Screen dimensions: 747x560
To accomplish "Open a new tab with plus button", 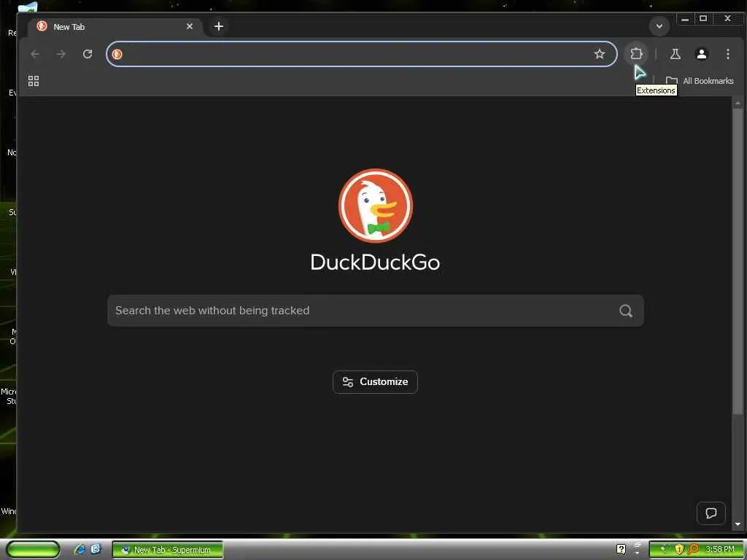I will click(219, 26).
